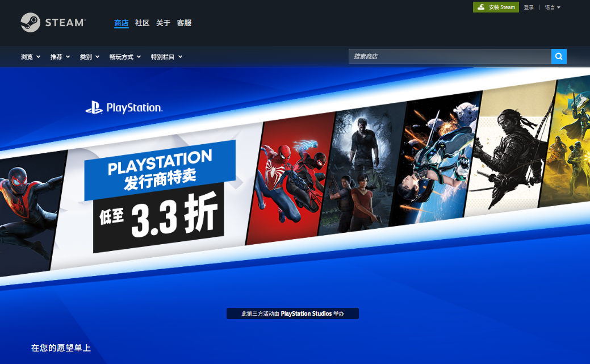Select the 客服 menu item

(184, 23)
